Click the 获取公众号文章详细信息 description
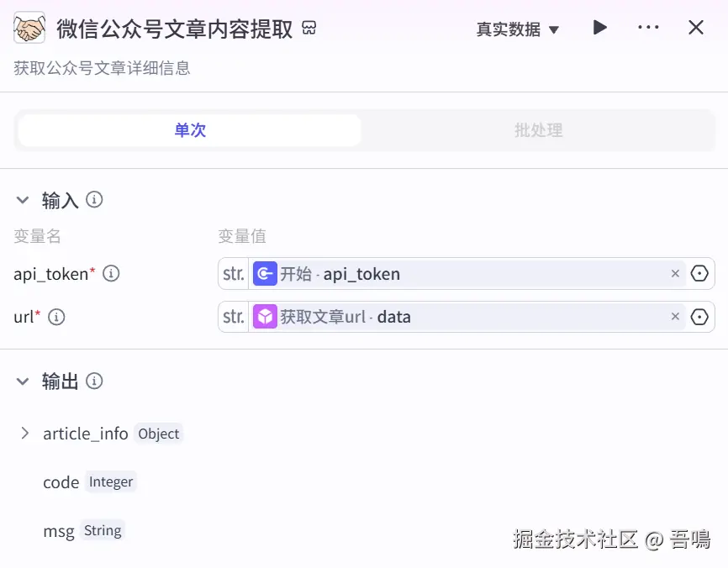The width and height of the screenshot is (728, 568). point(102,68)
